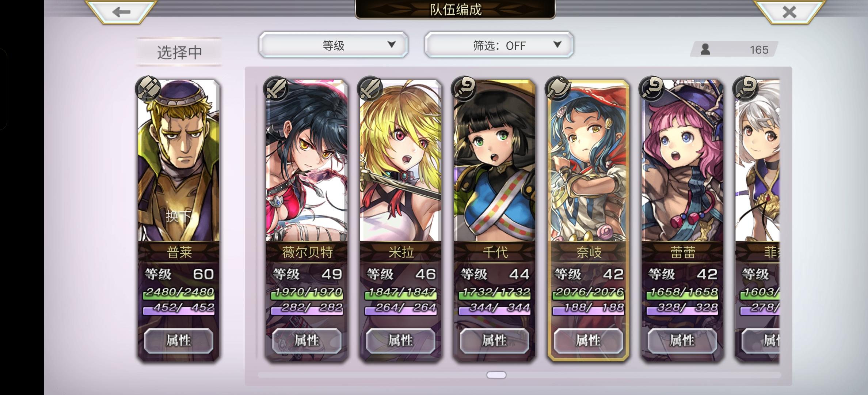868x395 pixels.
Task: Open 属性 for 普莱
Action: 179,341
